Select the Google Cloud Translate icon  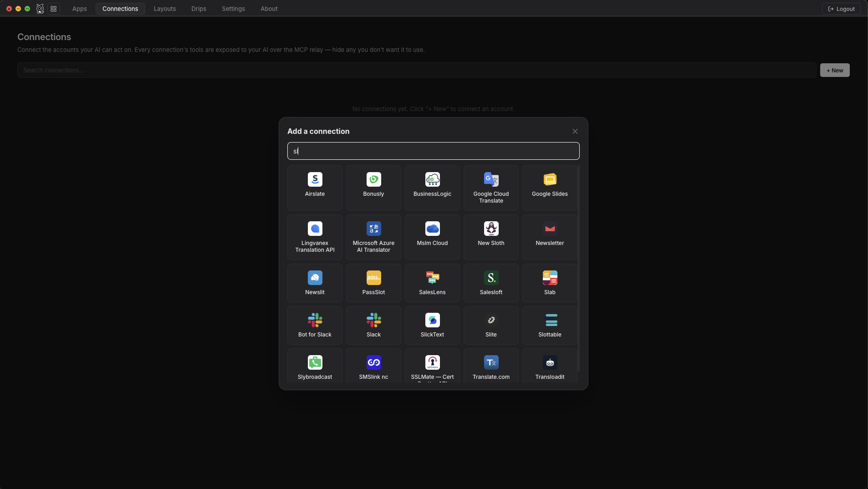491,179
